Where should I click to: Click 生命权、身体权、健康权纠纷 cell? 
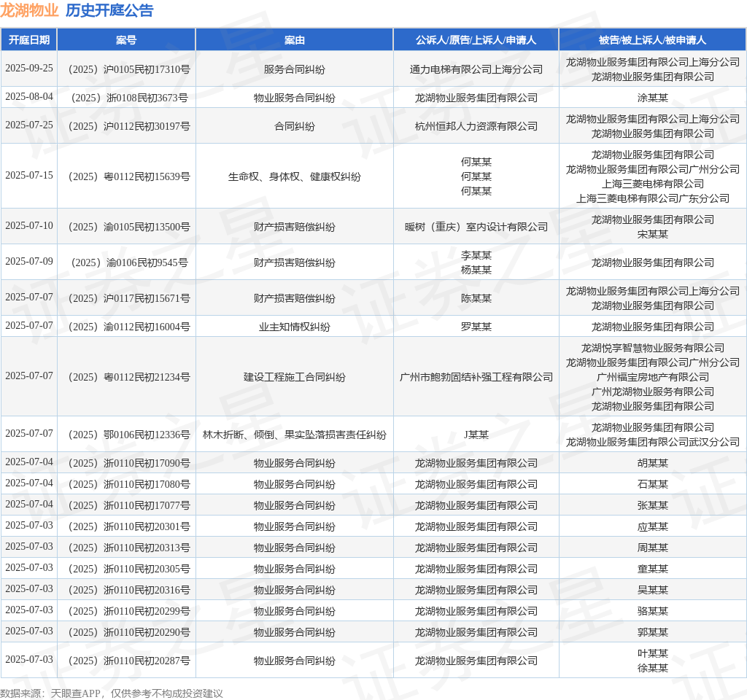click(295, 176)
